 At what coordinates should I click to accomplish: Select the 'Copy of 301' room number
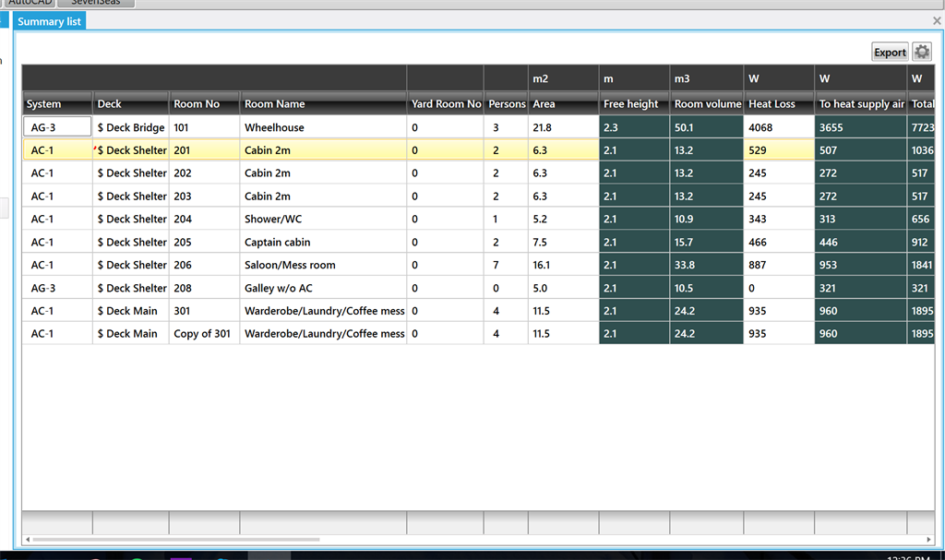click(204, 333)
